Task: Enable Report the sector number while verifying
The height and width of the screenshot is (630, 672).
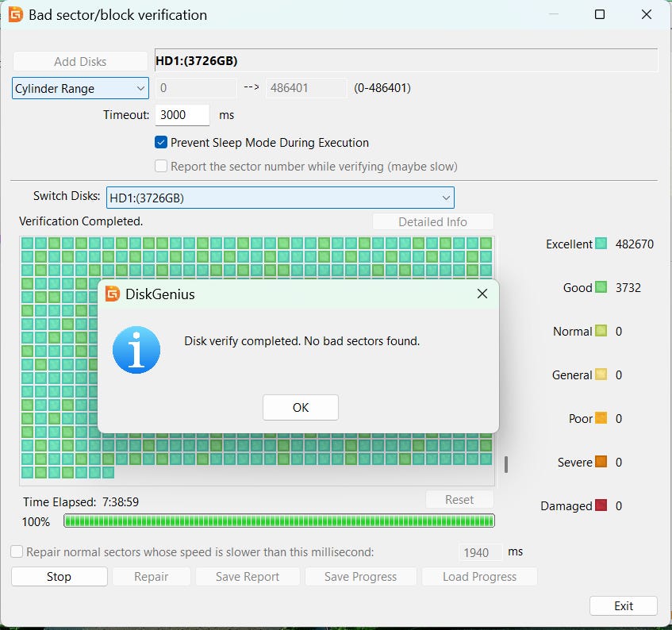Action: click(161, 166)
